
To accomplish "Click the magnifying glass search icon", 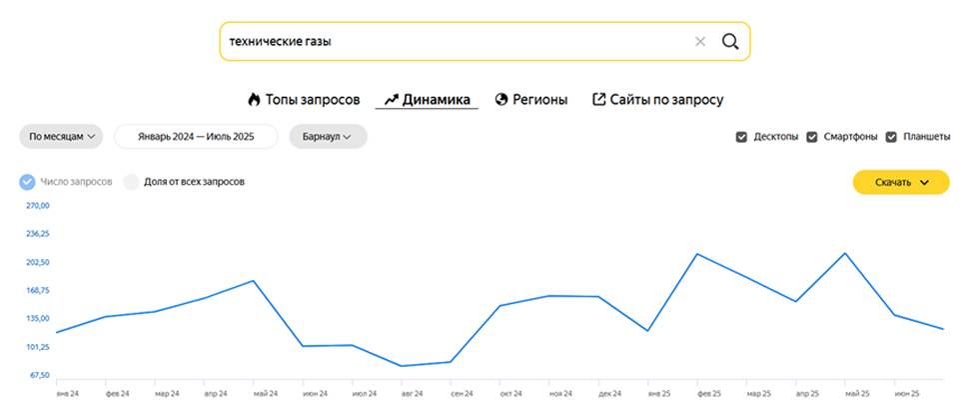I will (730, 42).
